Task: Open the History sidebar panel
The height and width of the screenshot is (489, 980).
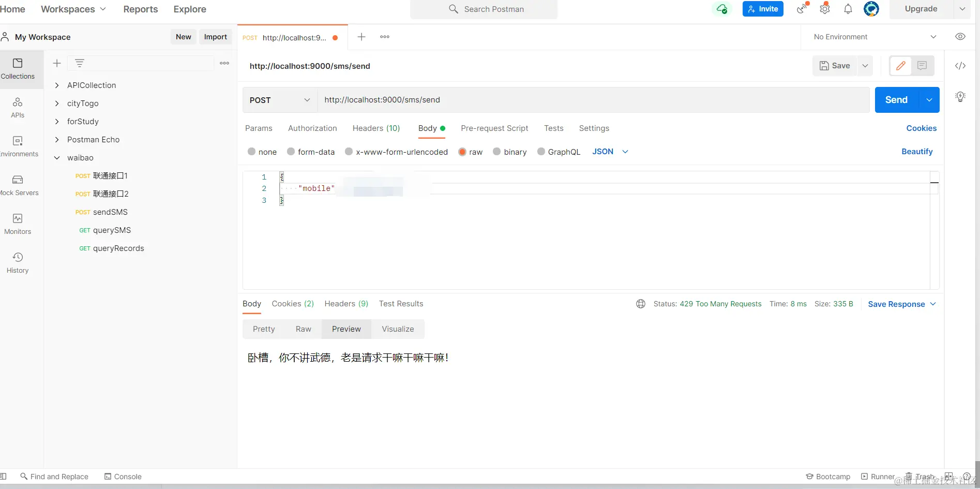Action: pyautogui.click(x=18, y=263)
